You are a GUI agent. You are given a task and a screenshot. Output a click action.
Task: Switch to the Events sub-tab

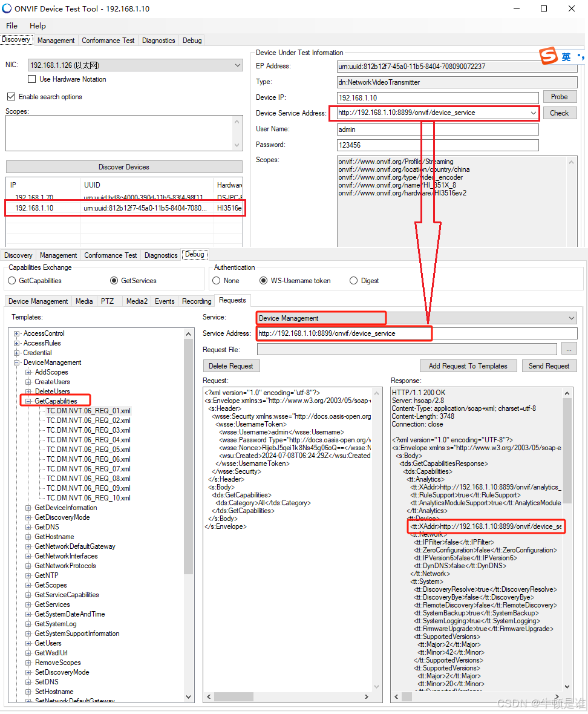tap(165, 301)
